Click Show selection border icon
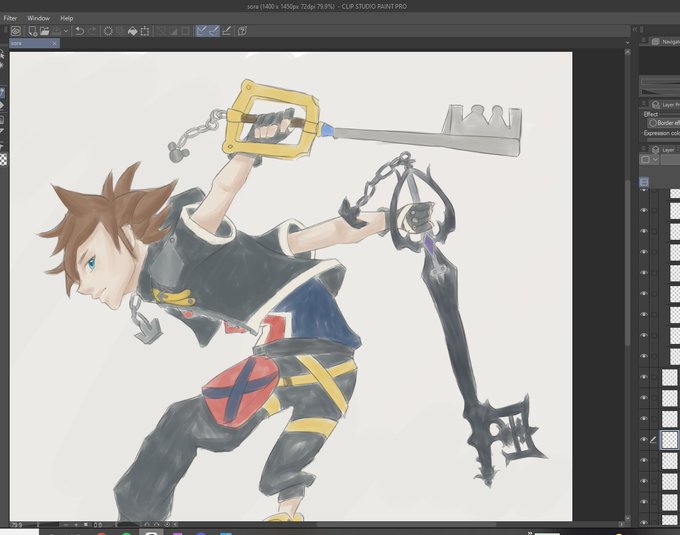Image resolution: width=680 pixels, height=535 pixels. (186, 31)
